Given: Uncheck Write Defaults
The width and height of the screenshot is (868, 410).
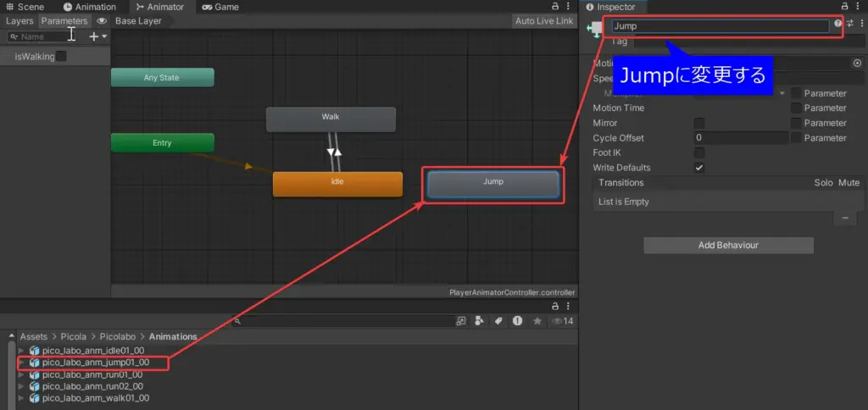Looking at the screenshot, I should click(699, 168).
